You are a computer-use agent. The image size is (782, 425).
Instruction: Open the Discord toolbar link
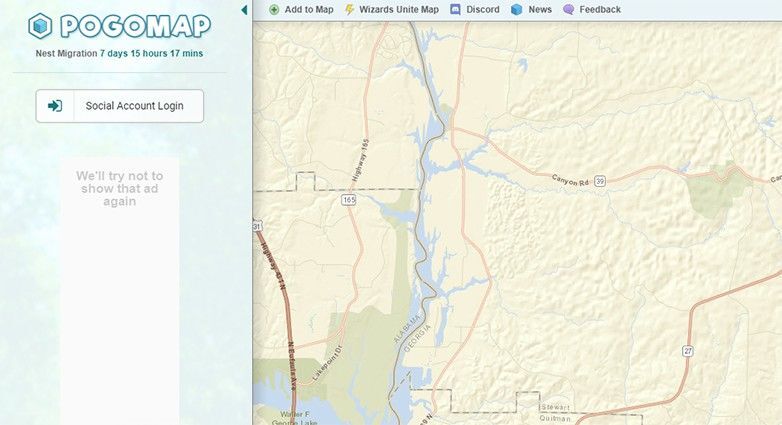[475, 9]
